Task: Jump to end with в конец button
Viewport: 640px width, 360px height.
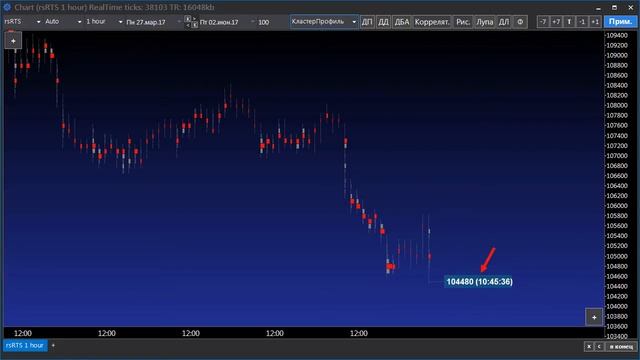Action: [x=621, y=347]
